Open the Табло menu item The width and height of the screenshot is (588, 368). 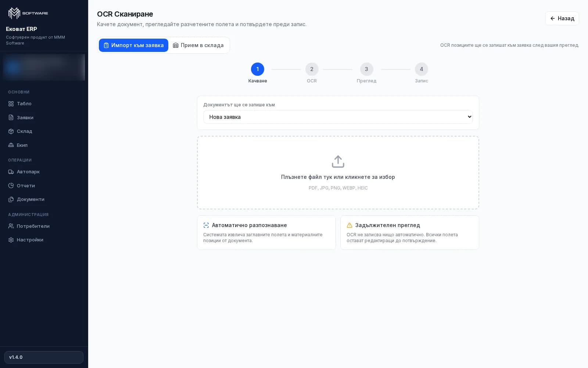coord(44,104)
